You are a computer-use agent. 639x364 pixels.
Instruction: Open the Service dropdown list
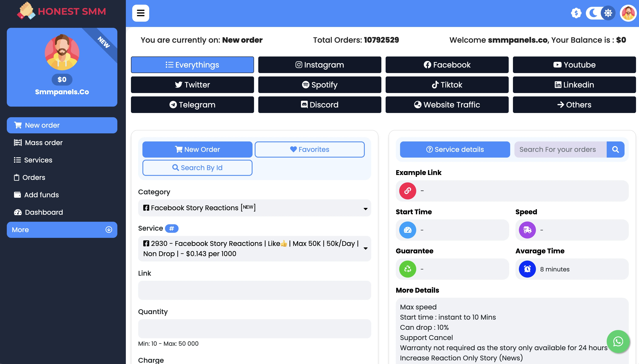[x=254, y=249]
